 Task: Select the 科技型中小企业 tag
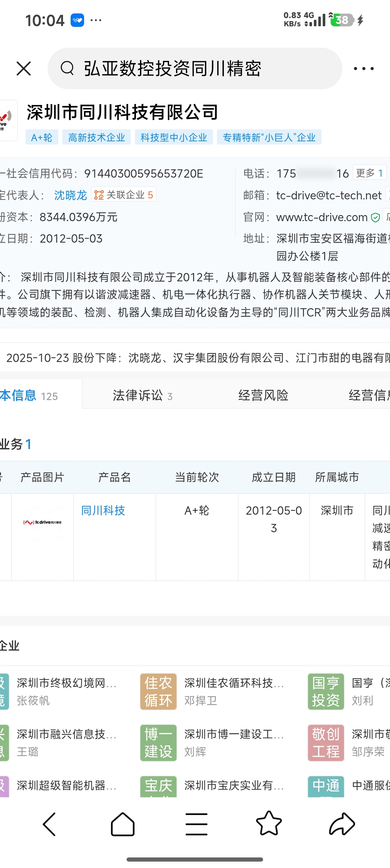click(x=174, y=137)
